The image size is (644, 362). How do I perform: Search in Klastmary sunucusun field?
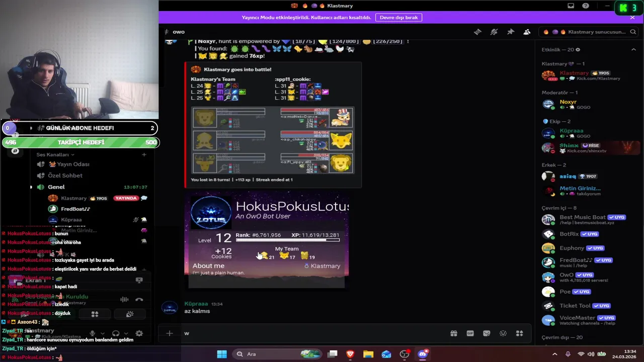589,32
